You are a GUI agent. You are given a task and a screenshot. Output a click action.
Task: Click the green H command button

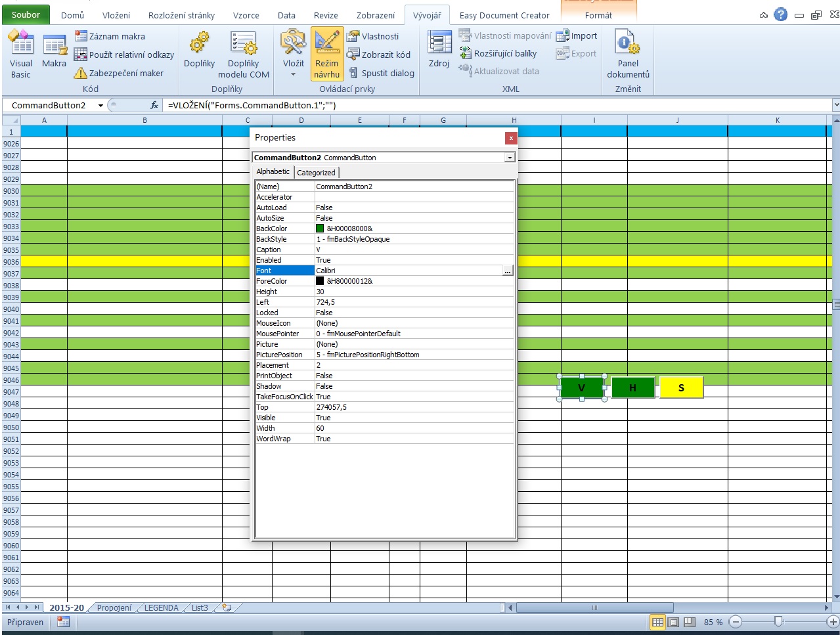[632, 387]
